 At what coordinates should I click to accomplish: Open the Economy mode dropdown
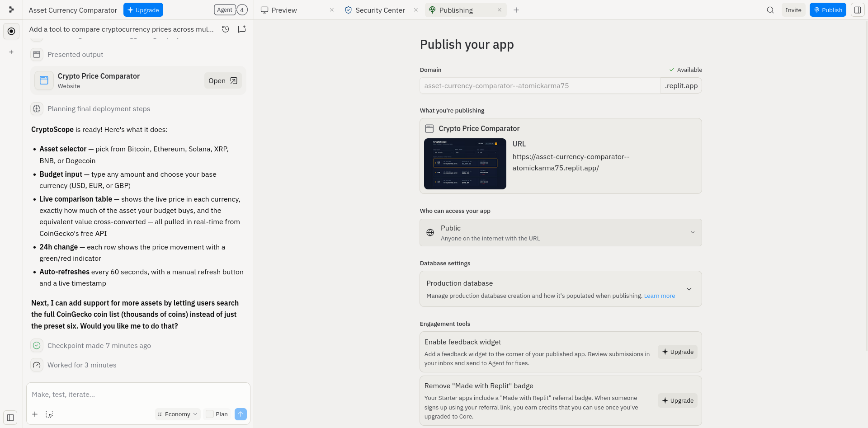coord(178,414)
